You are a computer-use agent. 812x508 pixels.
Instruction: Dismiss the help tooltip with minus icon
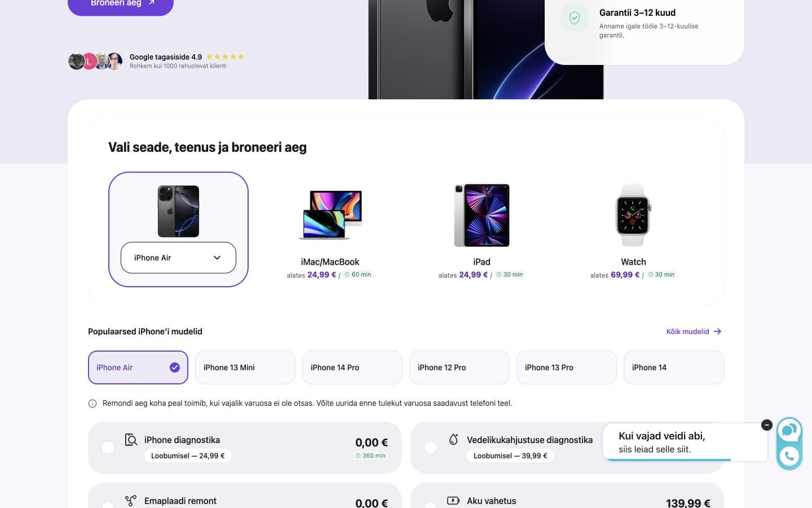pos(766,425)
